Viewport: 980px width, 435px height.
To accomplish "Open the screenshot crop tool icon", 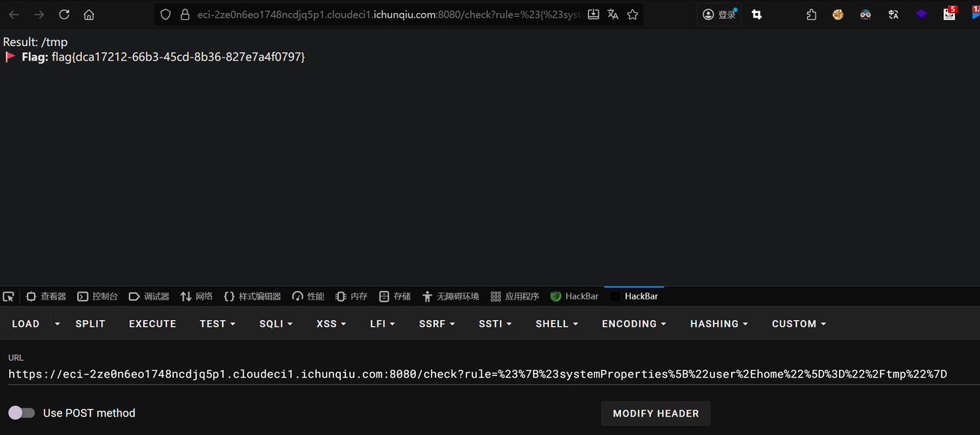I will point(756,15).
